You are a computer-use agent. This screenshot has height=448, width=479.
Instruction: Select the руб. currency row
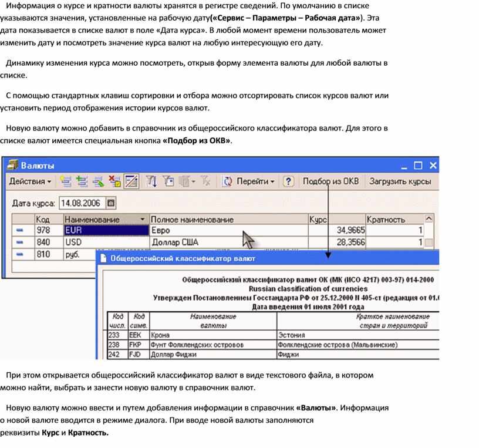tap(53, 254)
